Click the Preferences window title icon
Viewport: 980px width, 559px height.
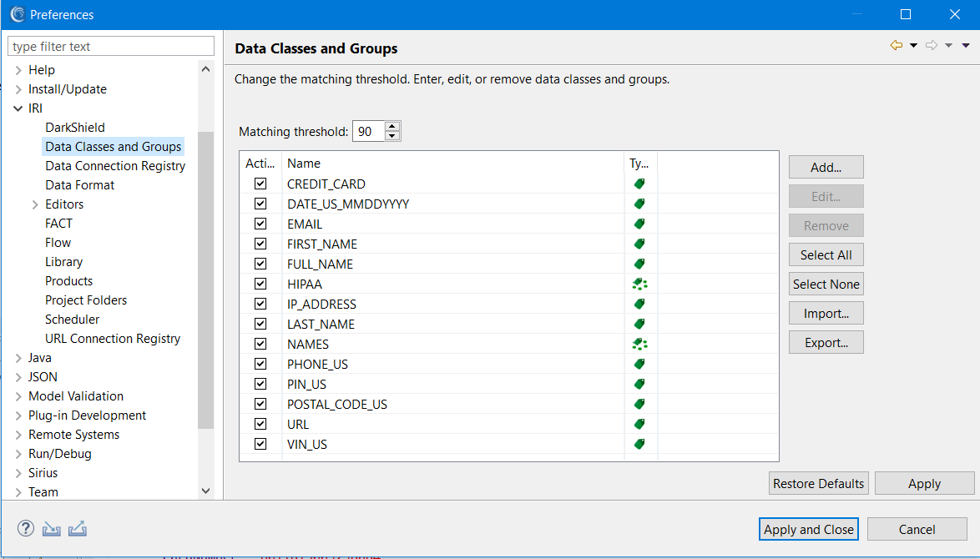18,13
